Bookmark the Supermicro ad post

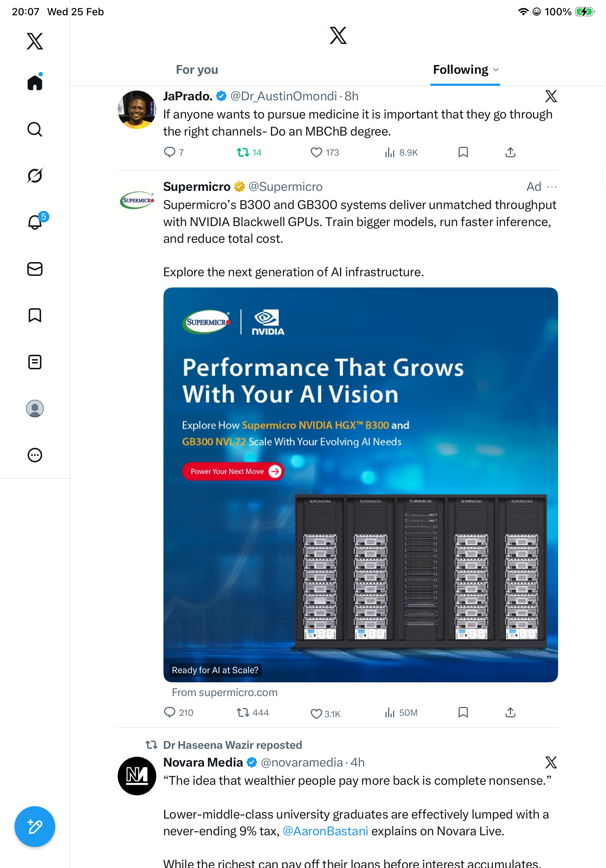click(463, 712)
